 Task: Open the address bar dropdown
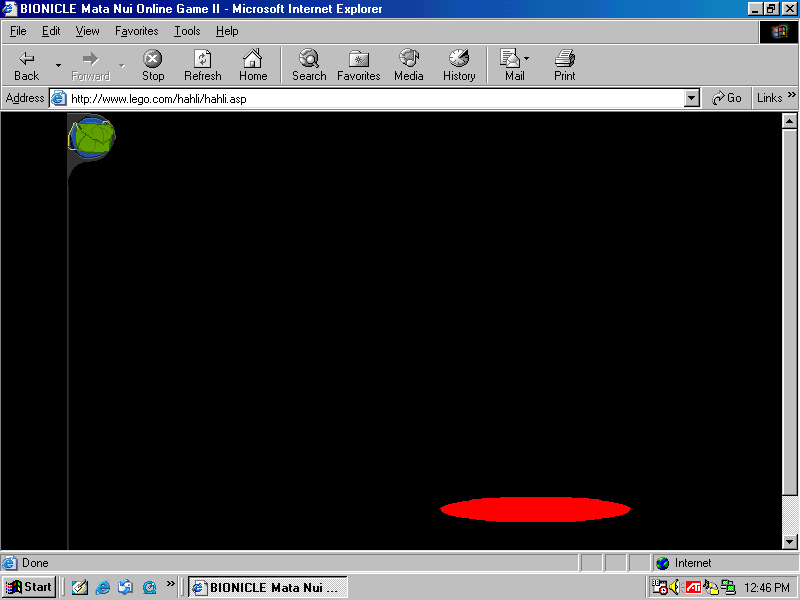(691, 98)
